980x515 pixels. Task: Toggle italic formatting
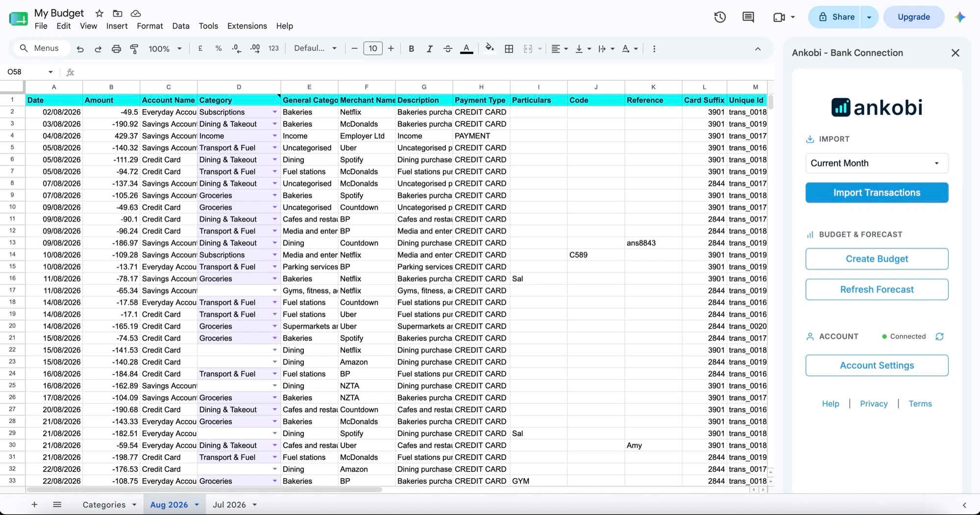tap(430, 49)
